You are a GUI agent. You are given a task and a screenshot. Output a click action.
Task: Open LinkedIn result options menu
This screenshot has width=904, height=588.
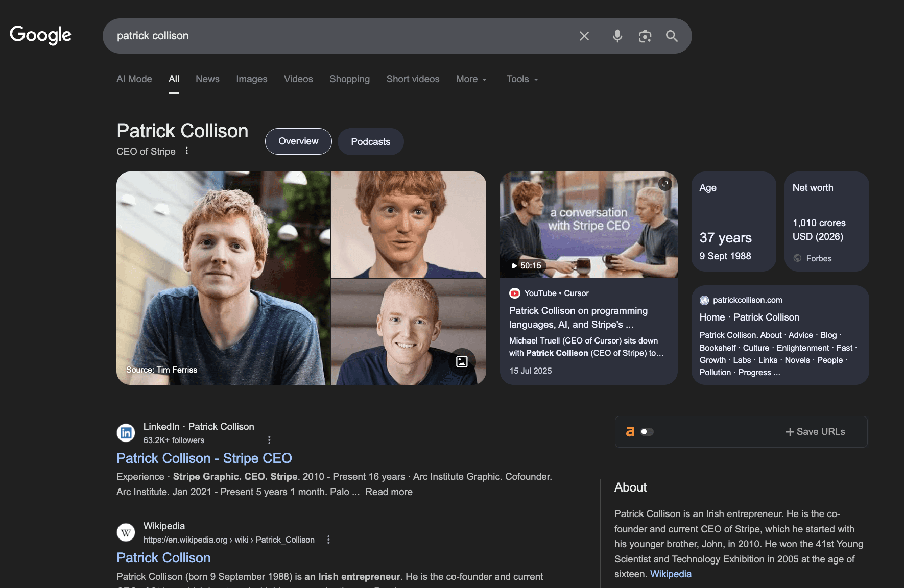pos(269,440)
